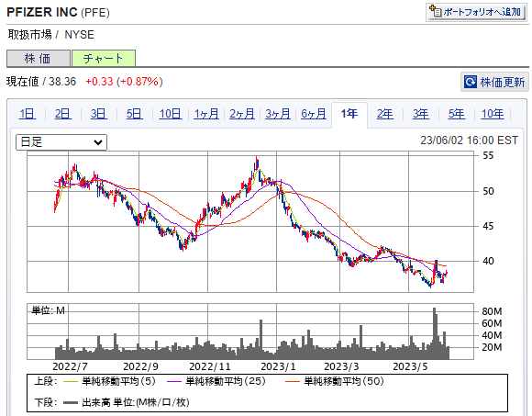This screenshot has width=532, height=416.
Task: Click the 50 price axis label
Action: point(488,191)
